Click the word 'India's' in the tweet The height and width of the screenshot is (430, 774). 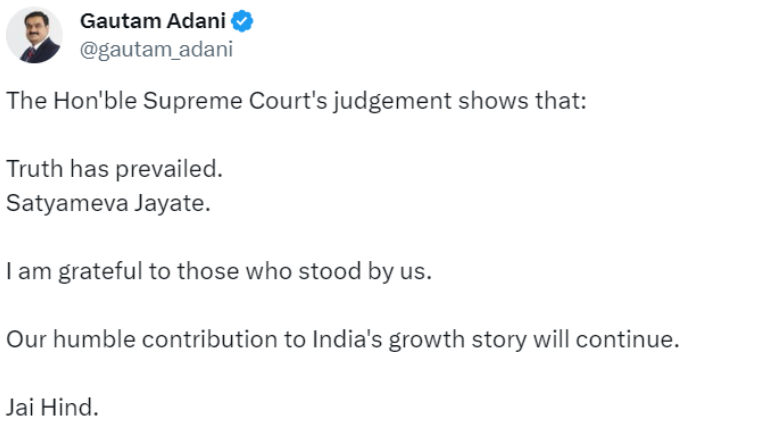[x=347, y=340]
